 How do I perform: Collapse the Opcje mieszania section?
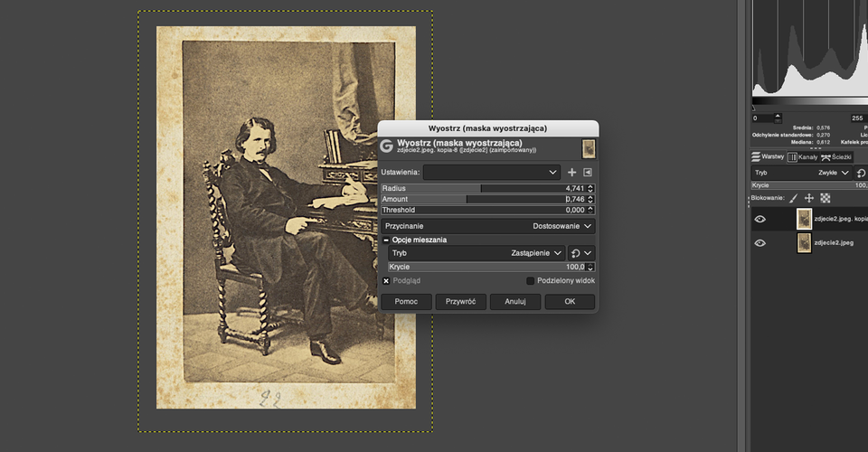pos(386,240)
